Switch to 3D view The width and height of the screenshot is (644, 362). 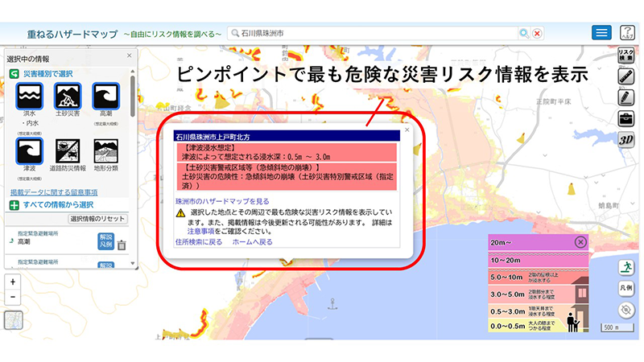click(626, 140)
